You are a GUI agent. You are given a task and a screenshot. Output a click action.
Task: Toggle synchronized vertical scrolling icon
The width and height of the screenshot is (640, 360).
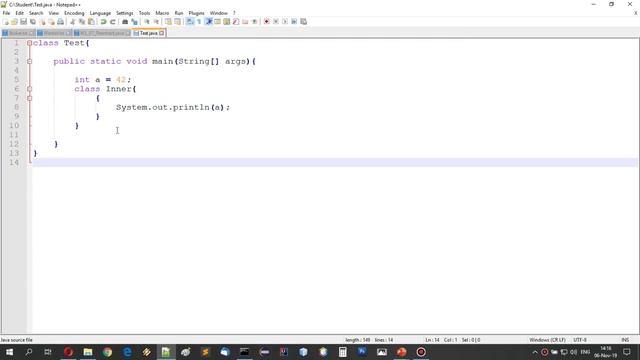pyautogui.click(x=168, y=22)
